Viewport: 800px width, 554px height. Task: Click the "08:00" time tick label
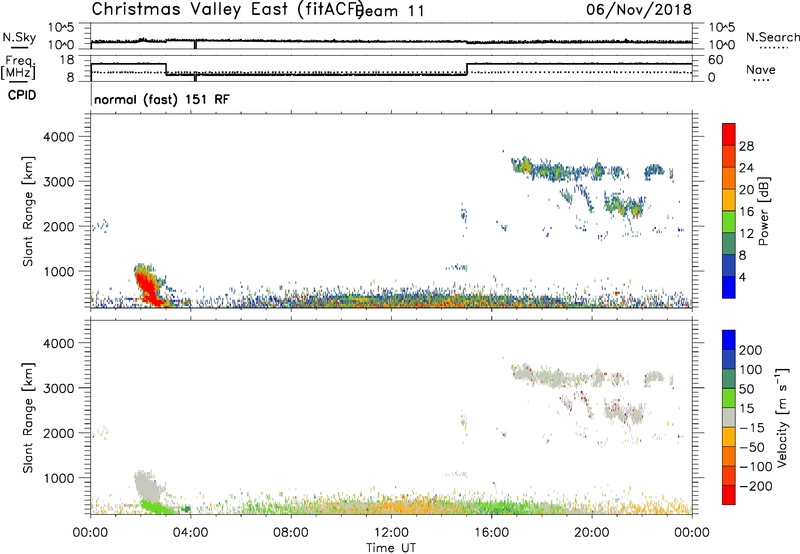click(x=291, y=533)
